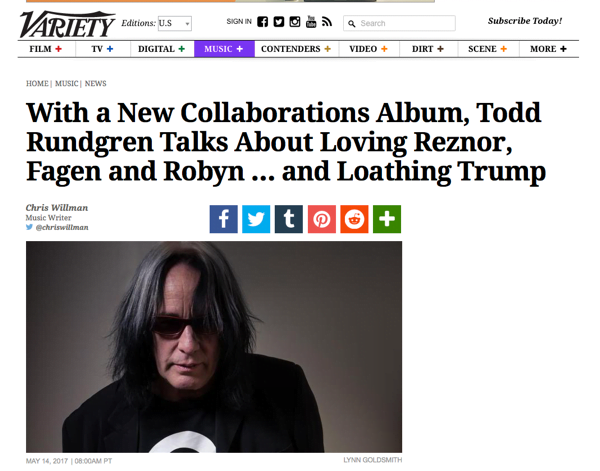Open the Contenders menu item

coord(296,49)
